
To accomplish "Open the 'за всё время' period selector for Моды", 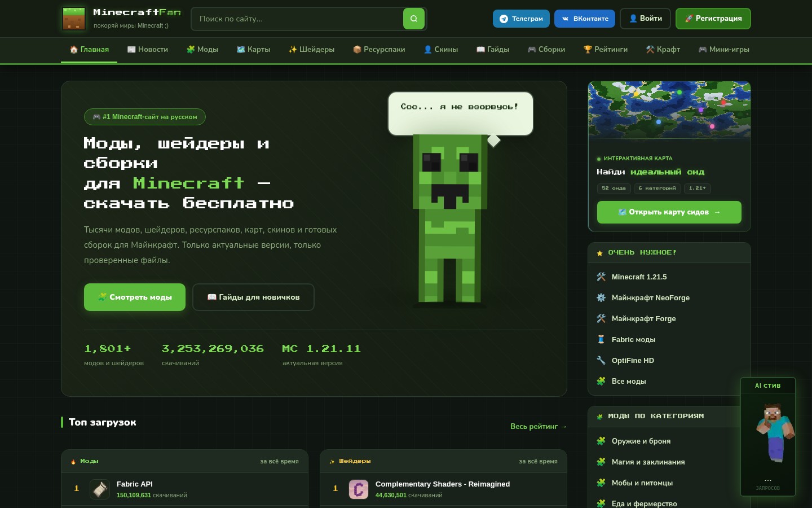I will point(279,461).
